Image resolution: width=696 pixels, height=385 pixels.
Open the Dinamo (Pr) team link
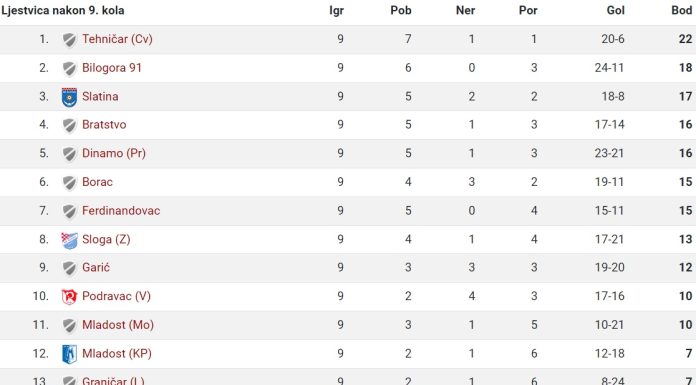tap(114, 153)
